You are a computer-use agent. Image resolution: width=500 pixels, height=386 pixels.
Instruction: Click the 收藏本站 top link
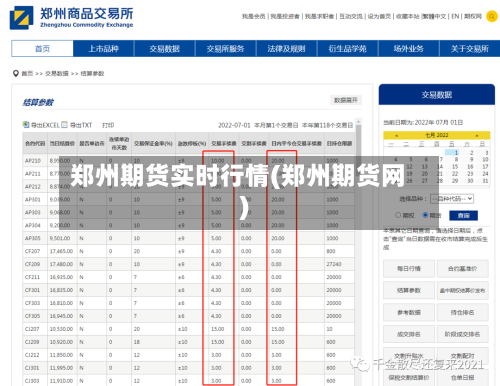(x=408, y=16)
